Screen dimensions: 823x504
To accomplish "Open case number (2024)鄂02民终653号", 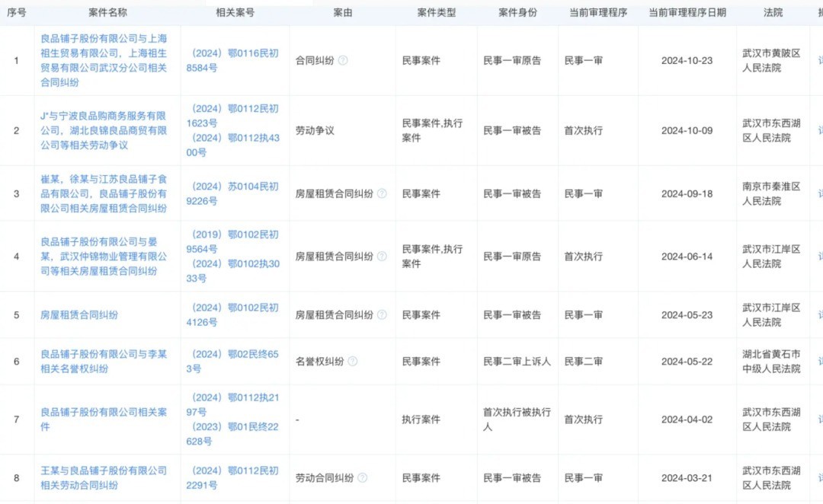I will point(232,362).
